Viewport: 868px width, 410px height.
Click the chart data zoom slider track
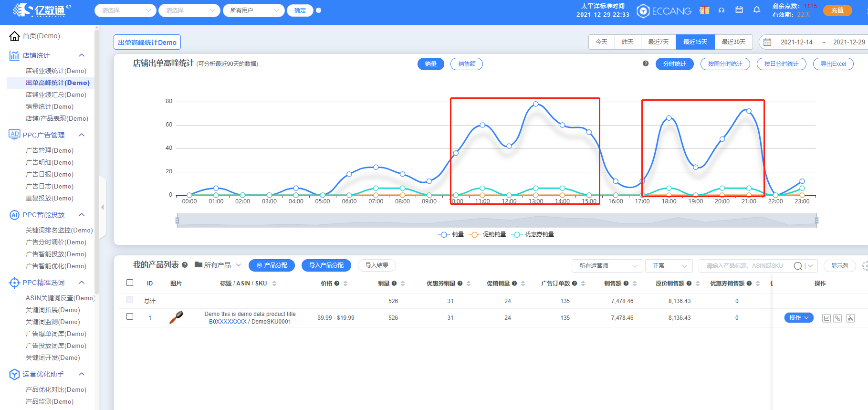497,221
